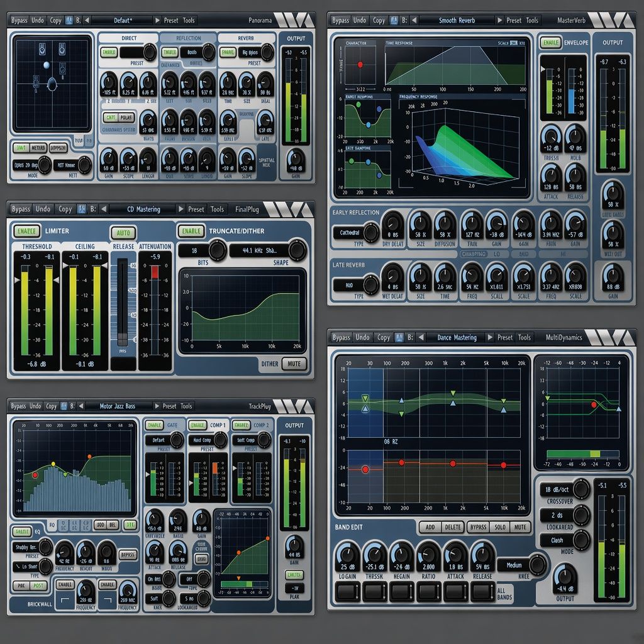The height and width of the screenshot is (644, 644).
Task: Go to next preset in TrackPlug
Action: tap(157, 406)
